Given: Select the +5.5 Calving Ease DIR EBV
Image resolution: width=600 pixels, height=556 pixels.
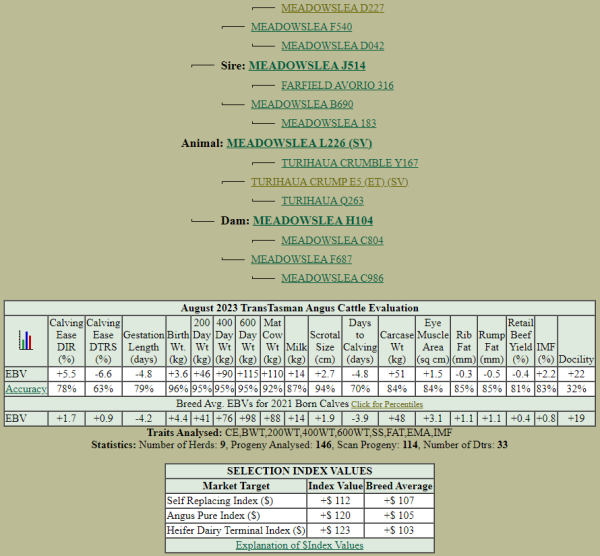Looking at the screenshot, I should (66, 374).
